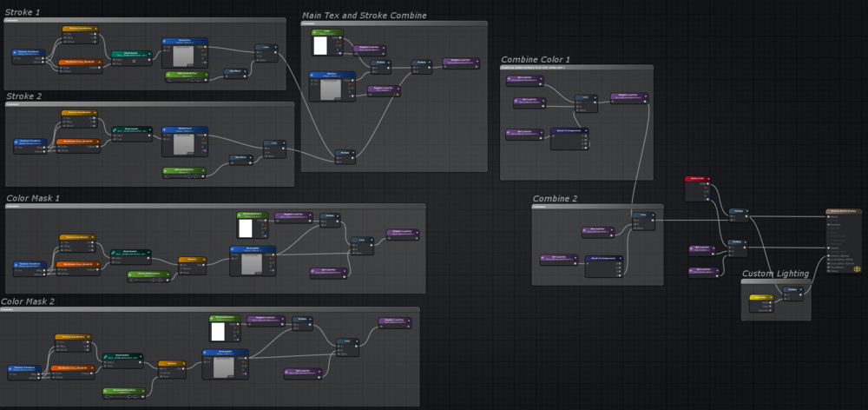Viewport: 868px width, 410px height.
Task: Click the Main Tex and Stroke Combine title
Action: [364, 16]
